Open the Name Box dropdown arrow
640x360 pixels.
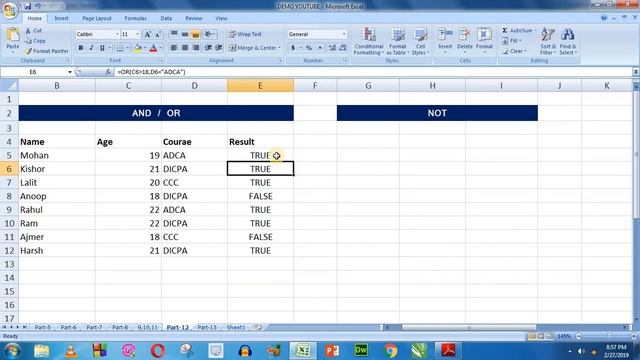click(x=70, y=72)
